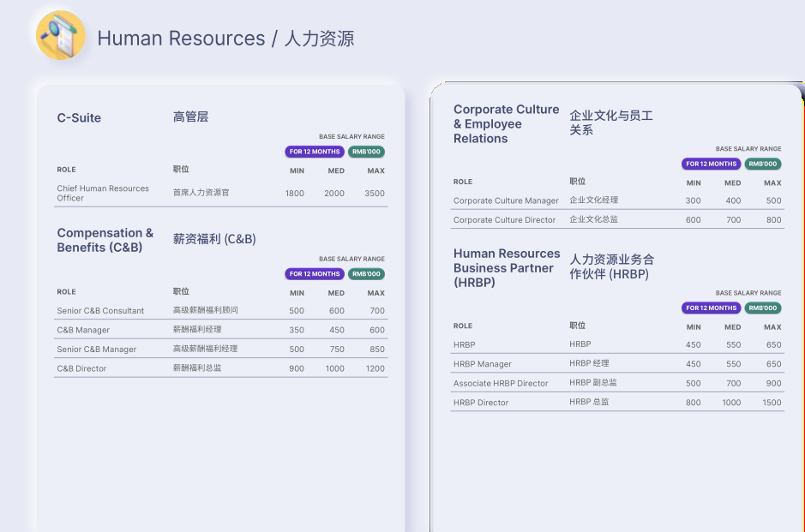The height and width of the screenshot is (532, 805).
Task: Click HRBP Director min value 800
Action: tap(693, 403)
